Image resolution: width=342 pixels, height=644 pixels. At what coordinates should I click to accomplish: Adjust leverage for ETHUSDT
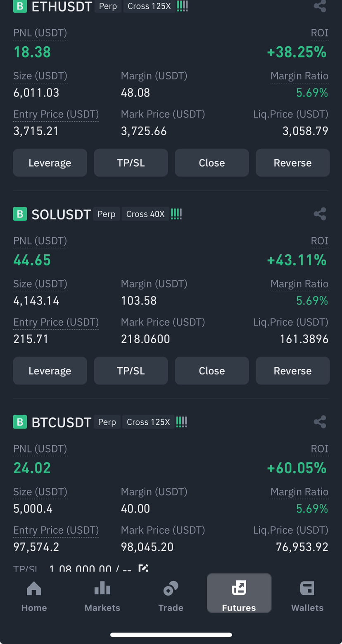click(50, 163)
